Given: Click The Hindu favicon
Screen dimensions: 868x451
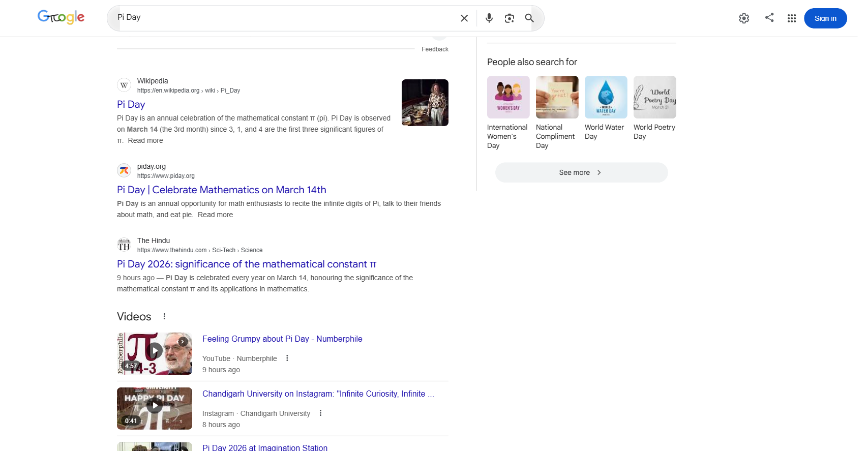Looking at the screenshot, I should [x=124, y=245].
